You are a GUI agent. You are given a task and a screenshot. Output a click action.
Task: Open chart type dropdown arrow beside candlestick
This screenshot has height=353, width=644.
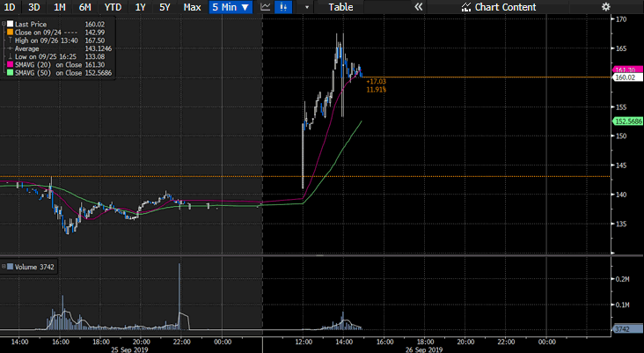pyautogui.click(x=307, y=7)
